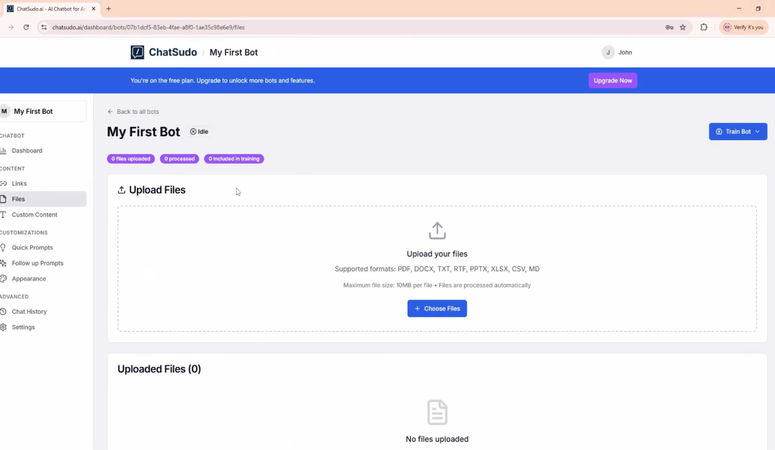Image resolution: width=775 pixels, height=450 pixels.
Task: Click the ChatSudo logo icon
Action: [137, 52]
